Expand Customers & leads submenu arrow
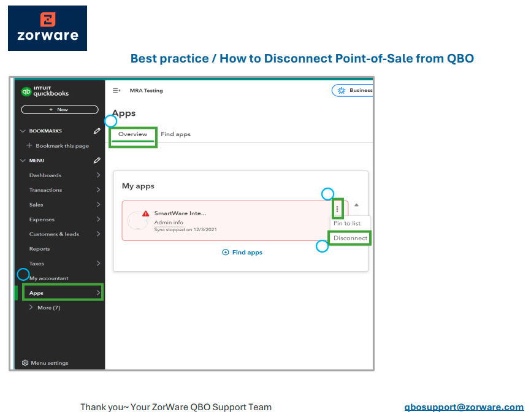The width and height of the screenshot is (531, 420). (x=98, y=234)
